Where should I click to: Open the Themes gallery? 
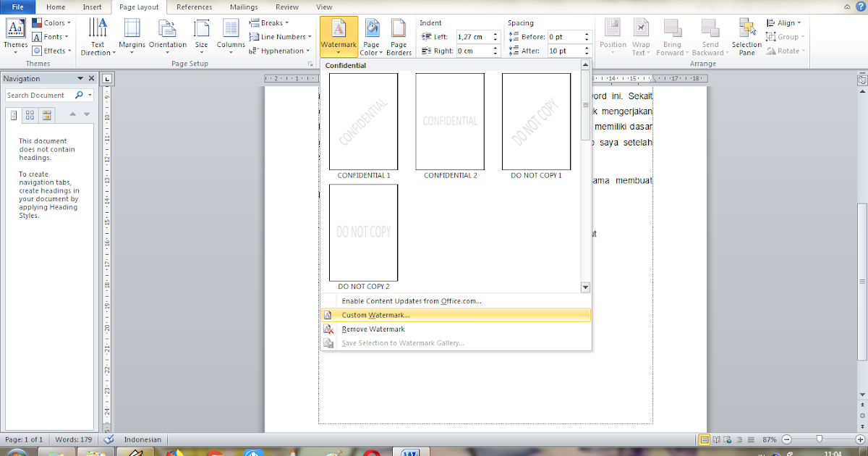click(x=15, y=33)
